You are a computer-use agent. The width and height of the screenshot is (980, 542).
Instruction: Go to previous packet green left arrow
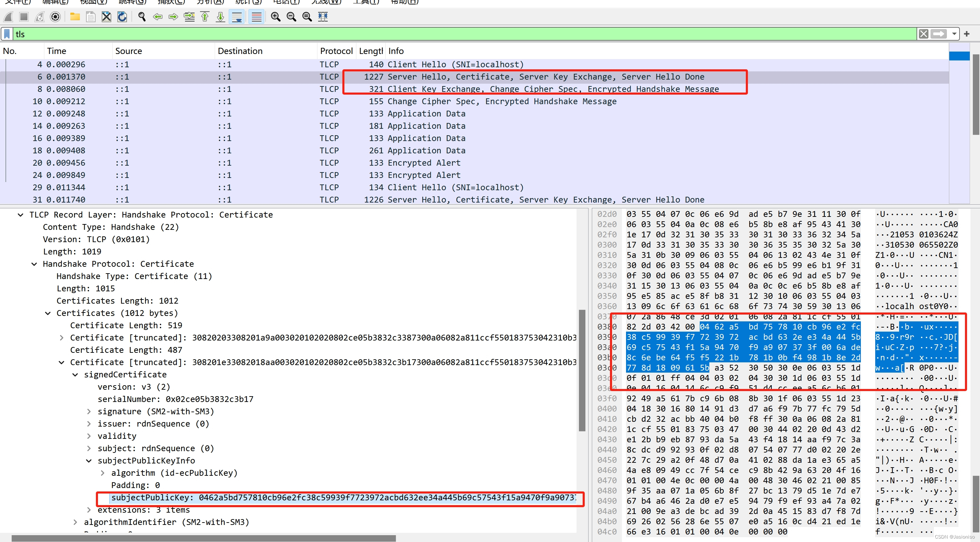pyautogui.click(x=157, y=17)
